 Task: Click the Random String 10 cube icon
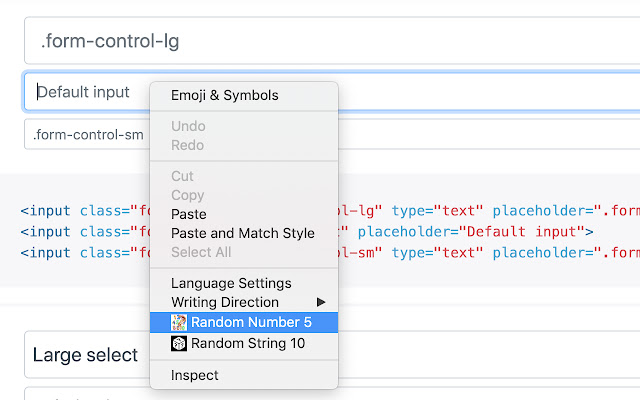click(x=179, y=343)
